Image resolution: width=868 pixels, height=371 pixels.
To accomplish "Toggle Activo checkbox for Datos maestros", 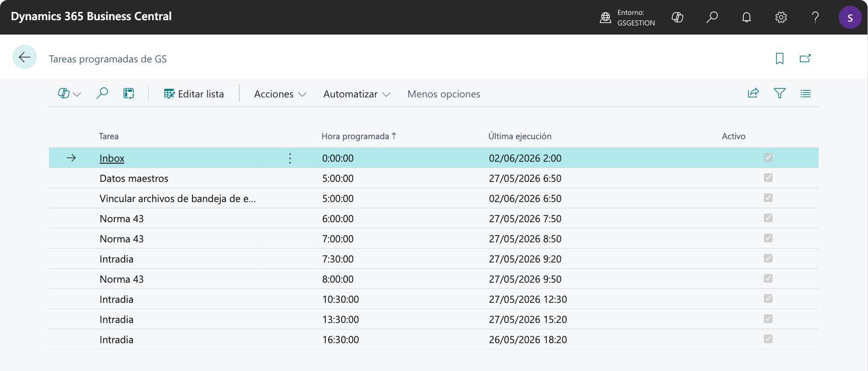I will [768, 178].
